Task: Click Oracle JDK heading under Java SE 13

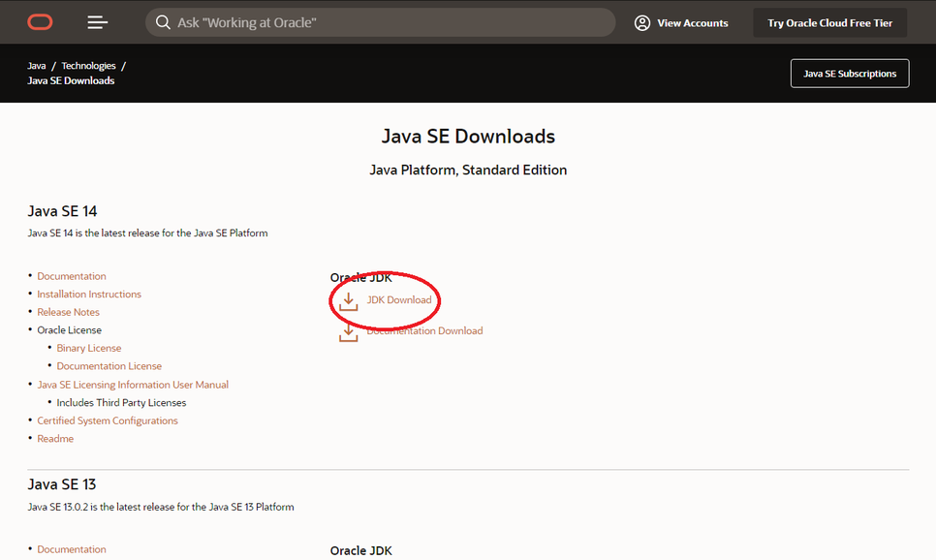Action: 361,550
